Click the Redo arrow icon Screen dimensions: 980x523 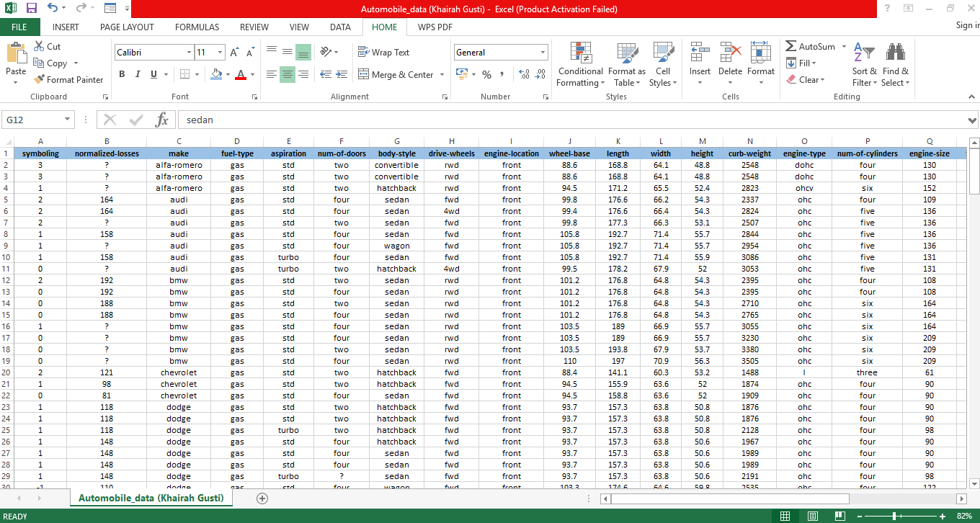80,9
